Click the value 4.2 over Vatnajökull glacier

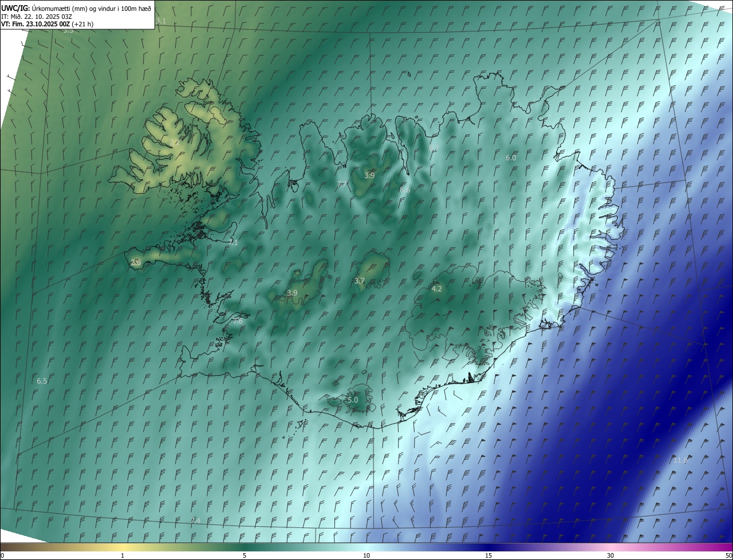tap(436, 289)
